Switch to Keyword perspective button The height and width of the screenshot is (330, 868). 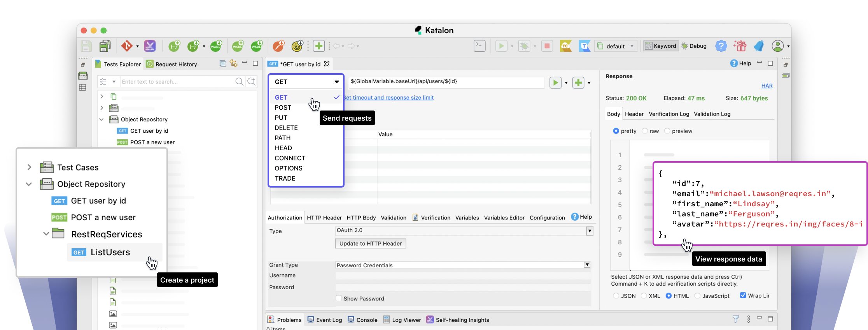661,46
